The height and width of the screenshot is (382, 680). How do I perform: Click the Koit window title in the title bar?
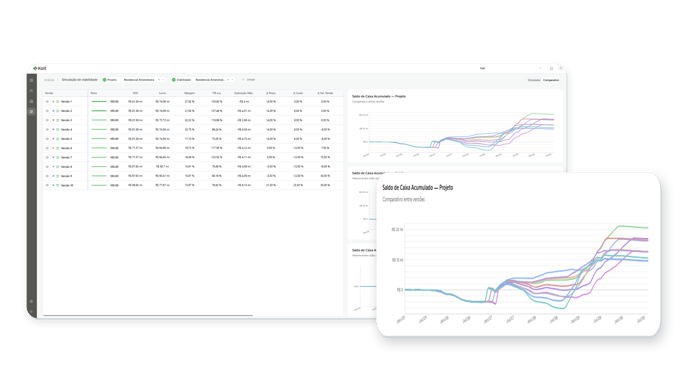point(482,69)
